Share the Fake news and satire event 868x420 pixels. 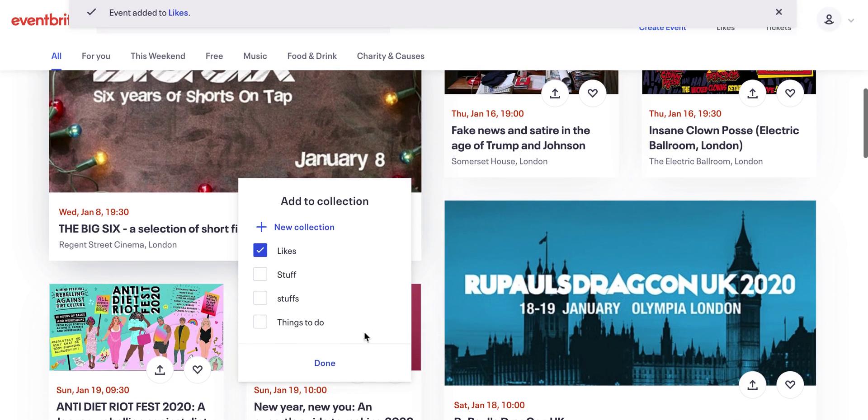point(555,93)
